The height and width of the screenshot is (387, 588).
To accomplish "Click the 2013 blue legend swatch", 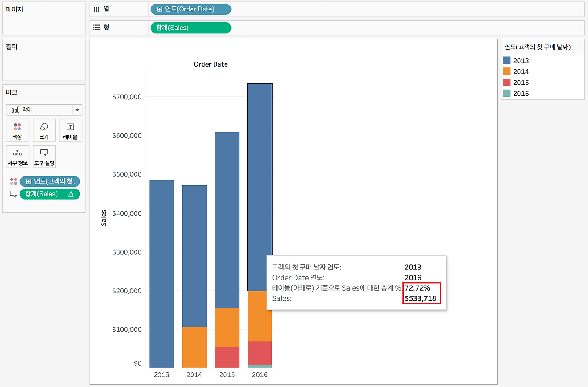I will (x=507, y=61).
